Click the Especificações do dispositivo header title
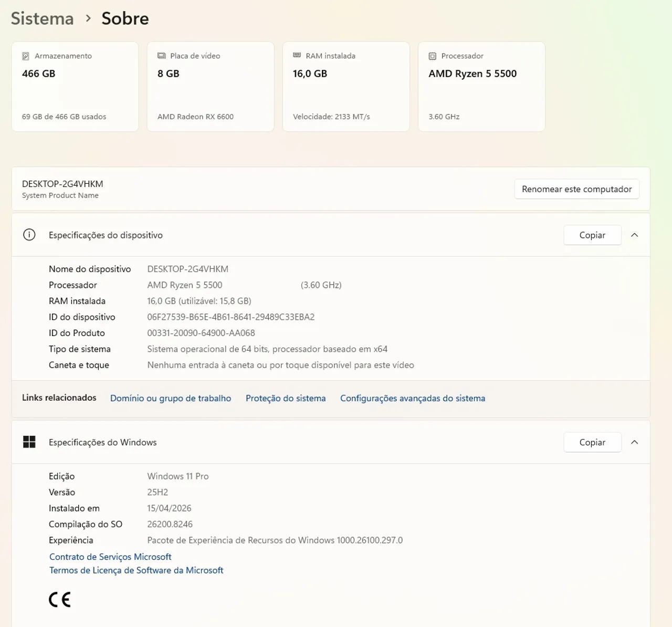The height and width of the screenshot is (627, 672). point(106,235)
